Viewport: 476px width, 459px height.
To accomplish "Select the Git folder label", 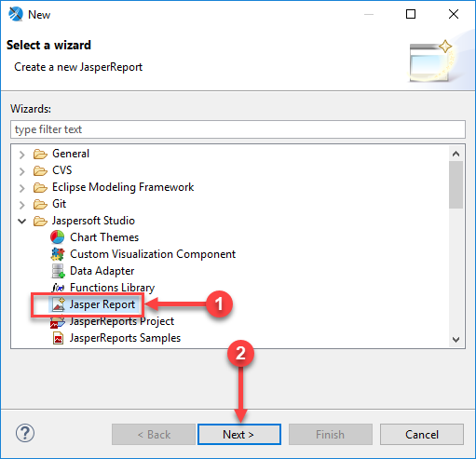I will tap(59, 204).
